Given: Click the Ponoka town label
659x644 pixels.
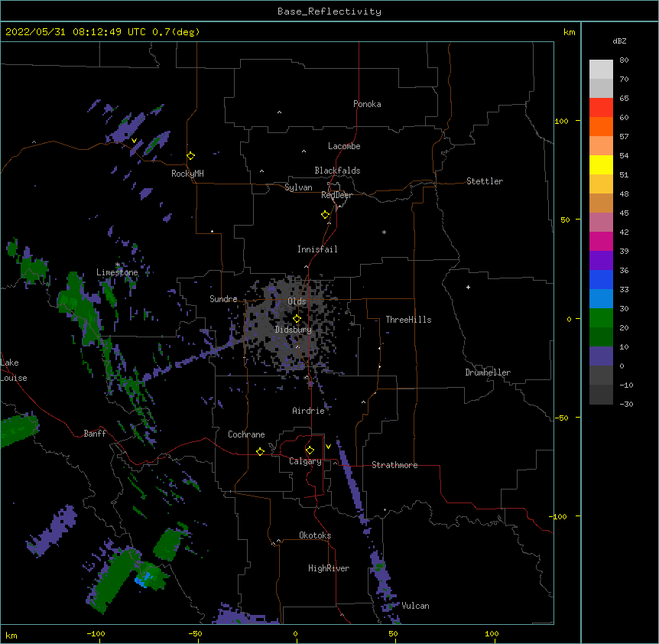Looking at the screenshot, I should pyautogui.click(x=367, y=104).
